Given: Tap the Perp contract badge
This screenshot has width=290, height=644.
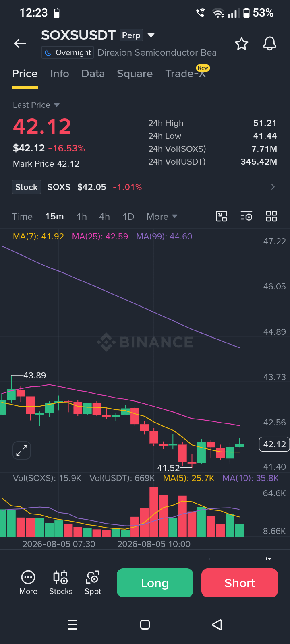Looking at the screenshot, I should pos(131,35).
